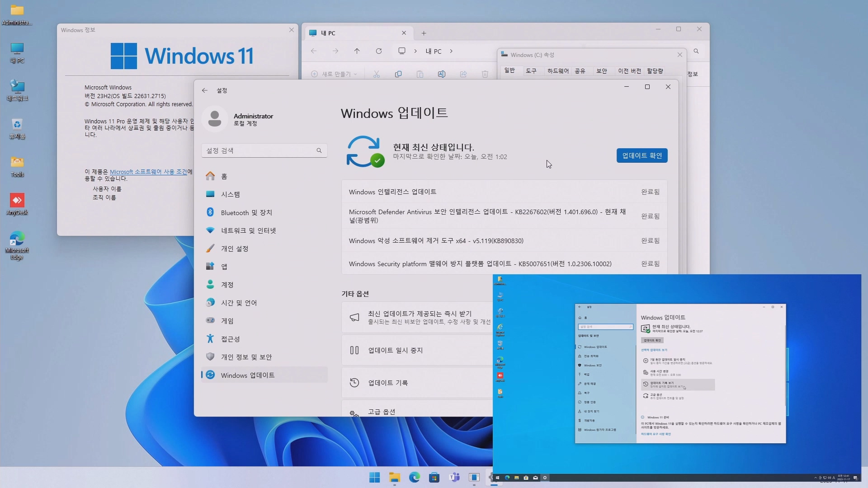Viewport: 868px width, 488px height.
Task: Click KB2267602 Defender Antivirus update row
Action: (x=504, y=216)
